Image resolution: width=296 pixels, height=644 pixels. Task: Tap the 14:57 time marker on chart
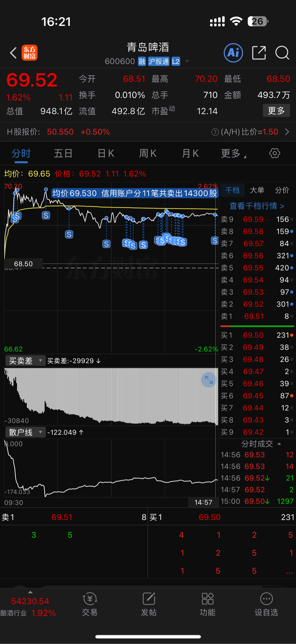(x=203, y=502)
